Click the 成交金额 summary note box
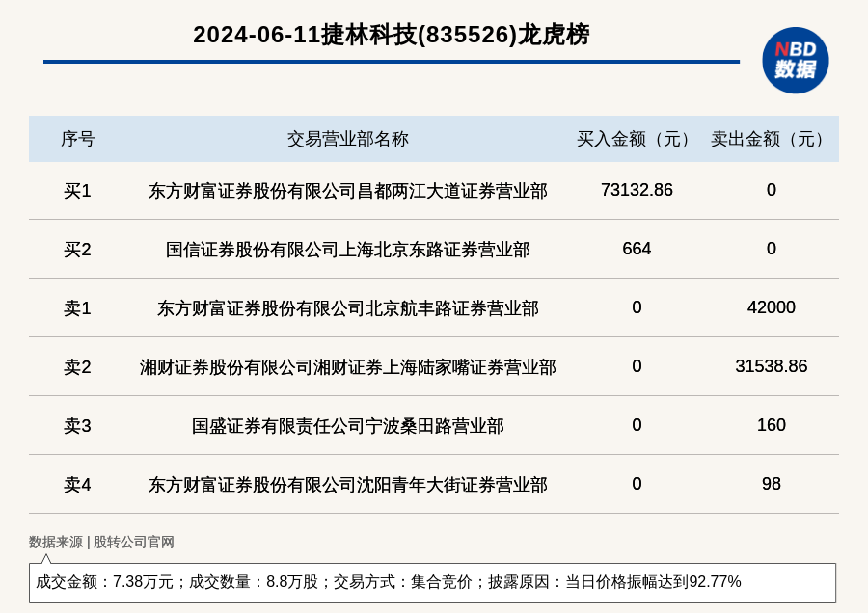The width and height of the screenshot is (868, 613). tap(432, 582)
